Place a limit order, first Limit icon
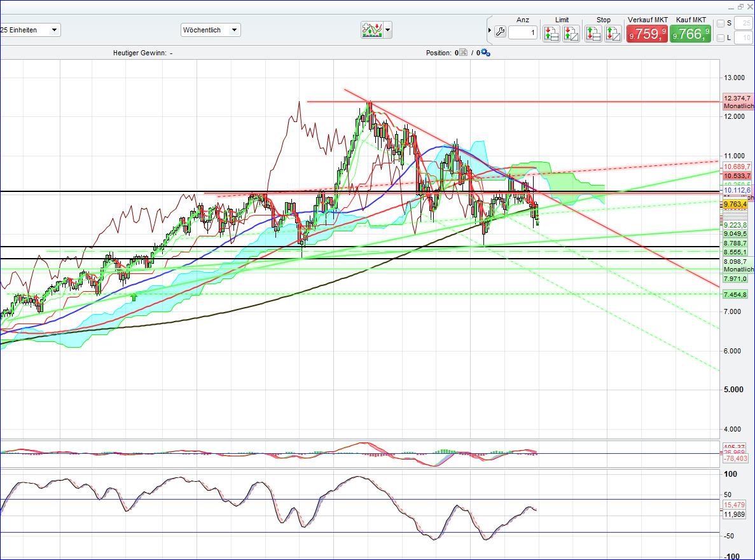755x560 pixels. (551, 33)
